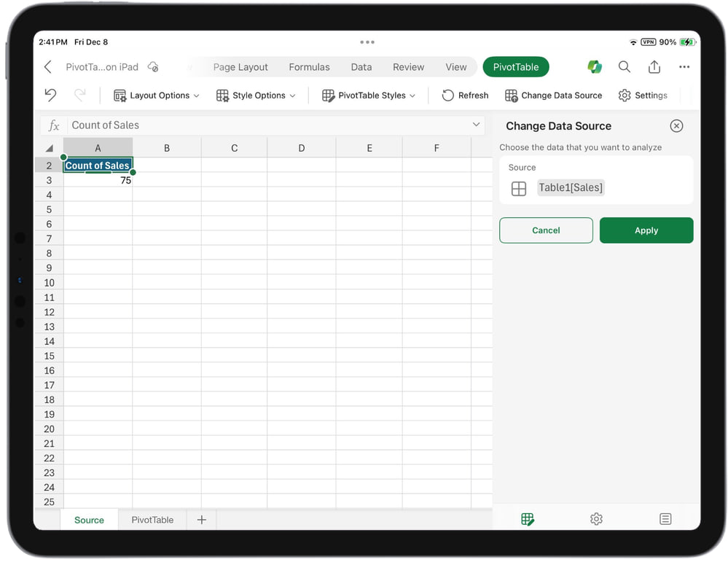Switch to the Page Layout tab
The image size is (728, 562).
point(240,67)
